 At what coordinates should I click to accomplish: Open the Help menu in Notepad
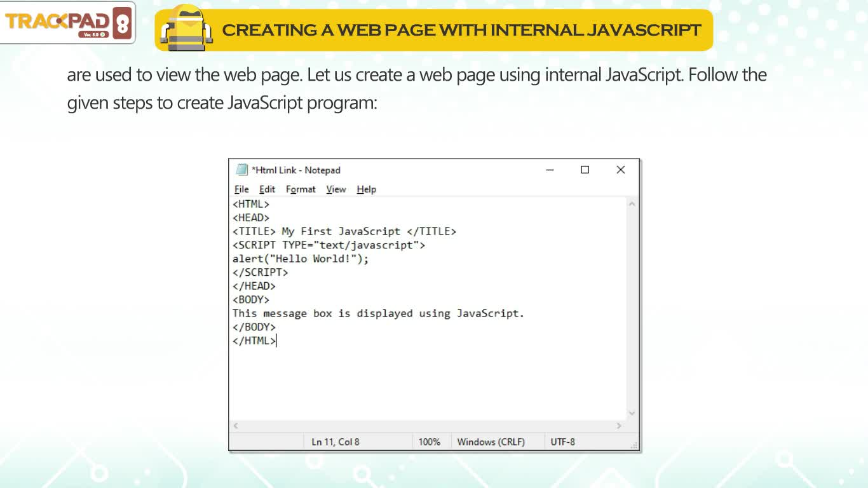[x=366, y=189]
